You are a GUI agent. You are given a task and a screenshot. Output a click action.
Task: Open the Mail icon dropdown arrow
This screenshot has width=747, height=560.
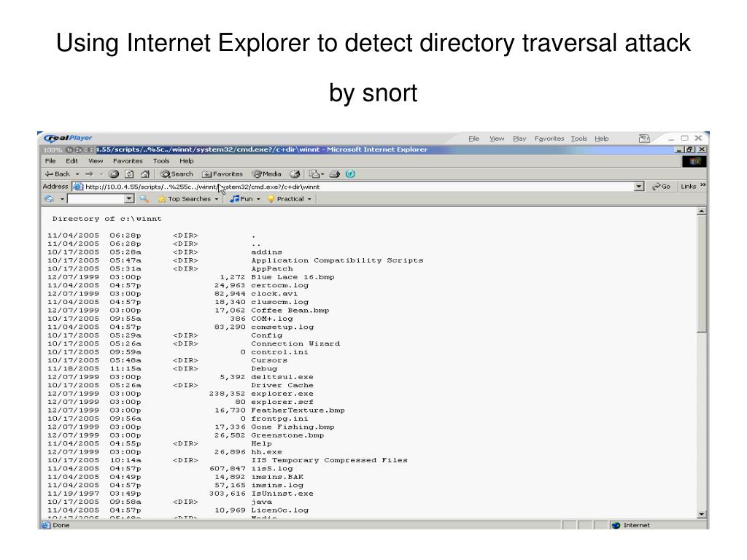322,174
